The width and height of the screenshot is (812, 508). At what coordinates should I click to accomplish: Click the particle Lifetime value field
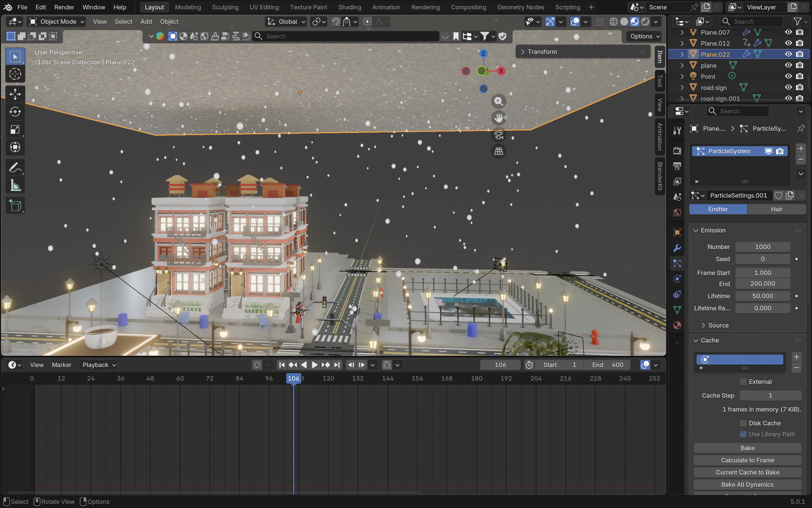coord(762,296)
